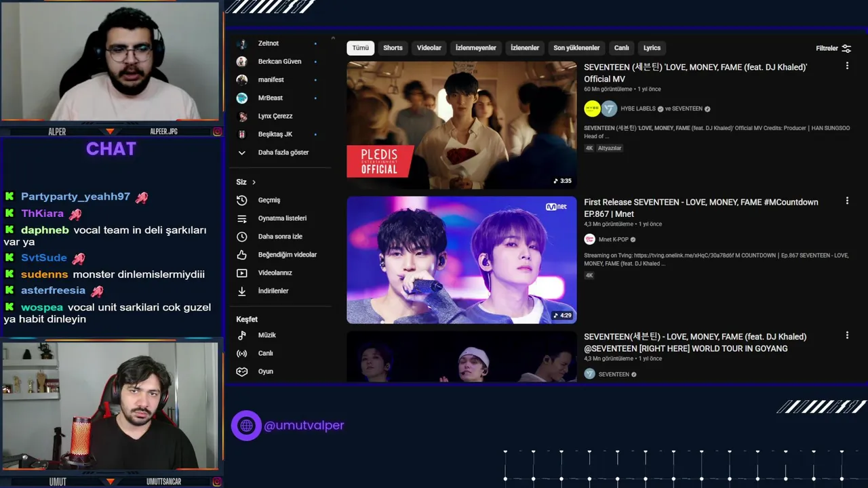This screenshot has height=488, width=868.
Task: Expand the Siz section chevron
Action: (x=254, y=182)
